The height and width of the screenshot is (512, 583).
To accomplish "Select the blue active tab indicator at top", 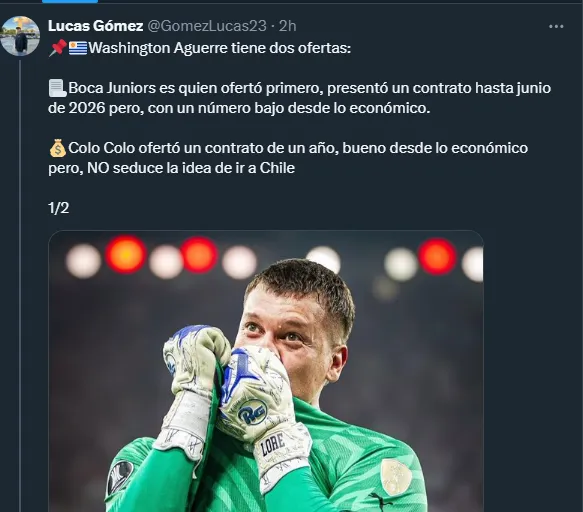I will (x=70, y=1).
